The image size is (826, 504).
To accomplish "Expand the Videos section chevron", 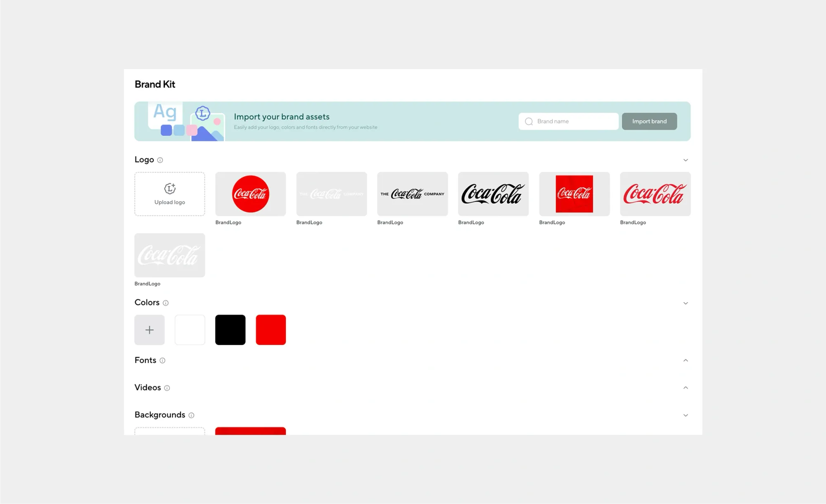I will click(x=686, y=388).
